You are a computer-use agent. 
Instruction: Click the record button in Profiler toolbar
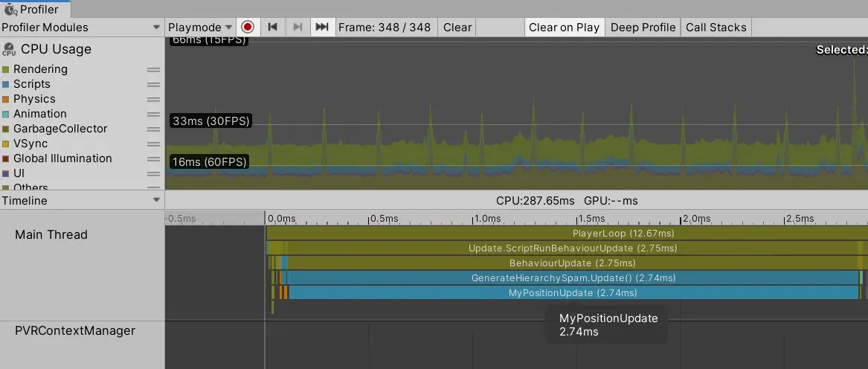(248, 27)
